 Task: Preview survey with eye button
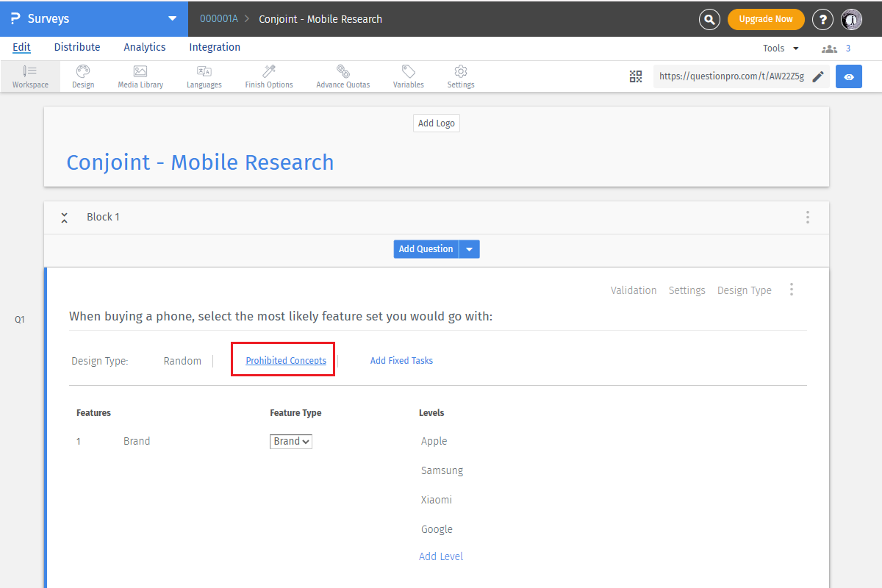tap(849, 76)
